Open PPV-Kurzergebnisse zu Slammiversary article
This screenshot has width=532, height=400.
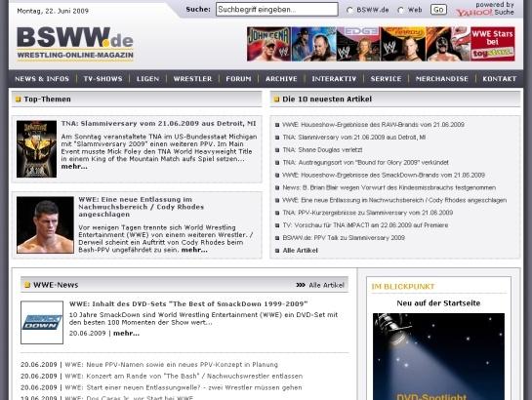click(x=367, y=213)
